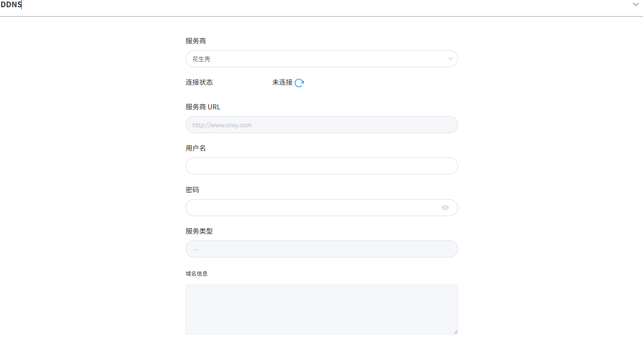The image size is (644, 337).
Task: Retry connecting via the status refresh icon
Action: click(300, 83)
